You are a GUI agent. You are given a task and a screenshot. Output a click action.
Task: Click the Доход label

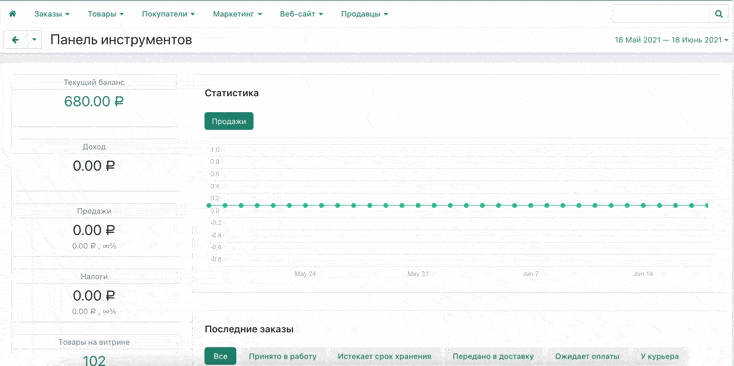94,146
